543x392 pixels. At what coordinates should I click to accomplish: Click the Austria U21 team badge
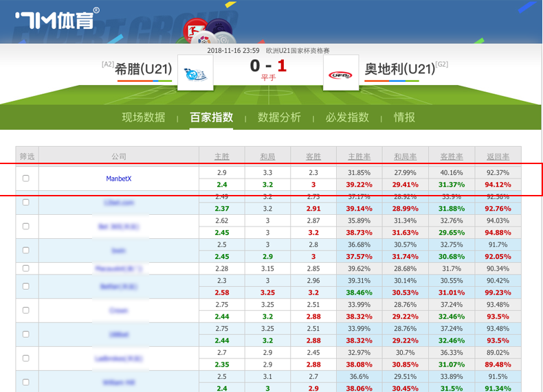(x=340, y=73)
